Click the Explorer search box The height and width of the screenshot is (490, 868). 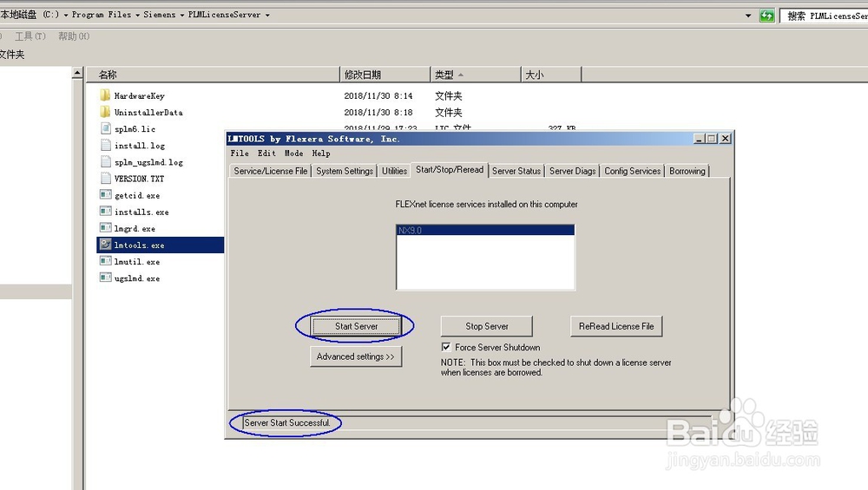pos(825,16)
